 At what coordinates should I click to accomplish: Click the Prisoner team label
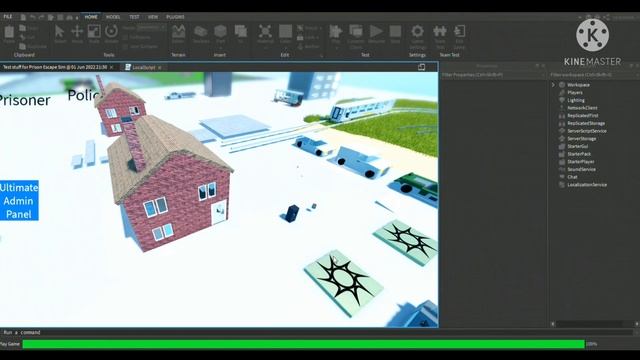25,100
